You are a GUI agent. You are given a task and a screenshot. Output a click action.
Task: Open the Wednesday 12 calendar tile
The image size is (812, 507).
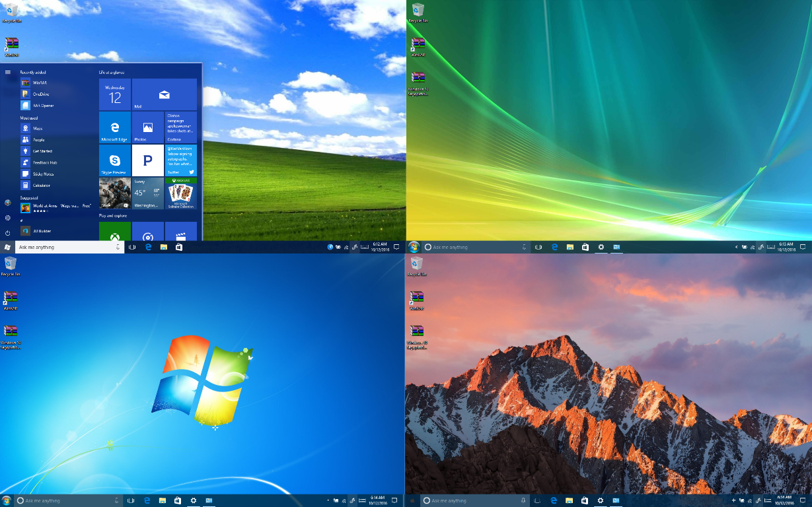point(115,94)
